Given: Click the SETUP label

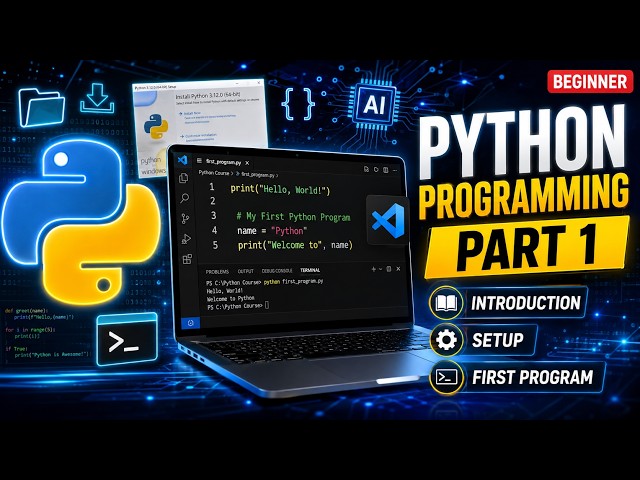Looking at the screenshot, I should [498, 340].
